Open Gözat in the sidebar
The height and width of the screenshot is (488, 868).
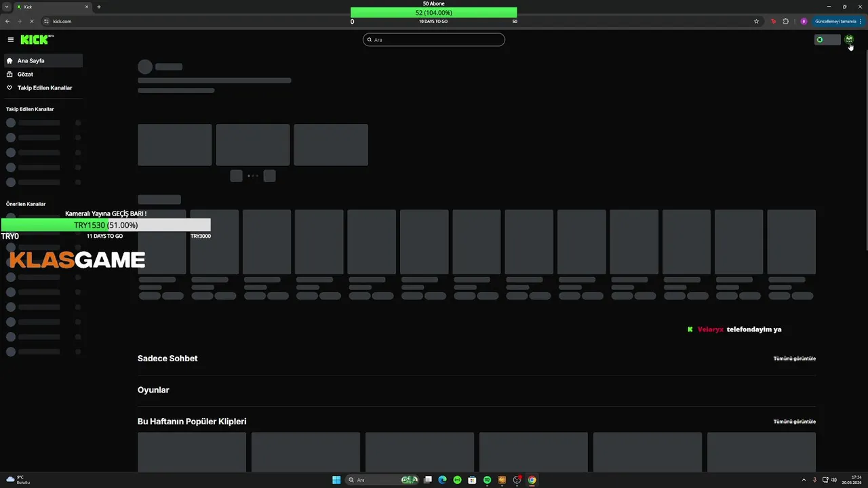pyautogui.click(x=43, y=75)
